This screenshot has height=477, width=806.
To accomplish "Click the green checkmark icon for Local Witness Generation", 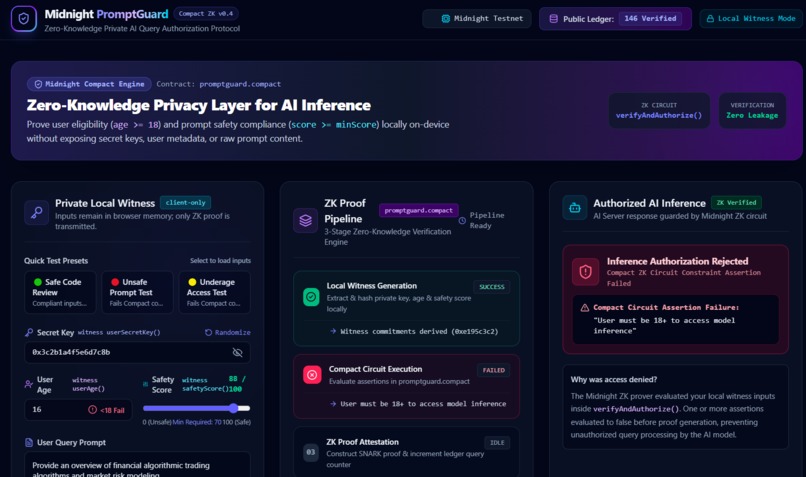I will coord(311,297).
